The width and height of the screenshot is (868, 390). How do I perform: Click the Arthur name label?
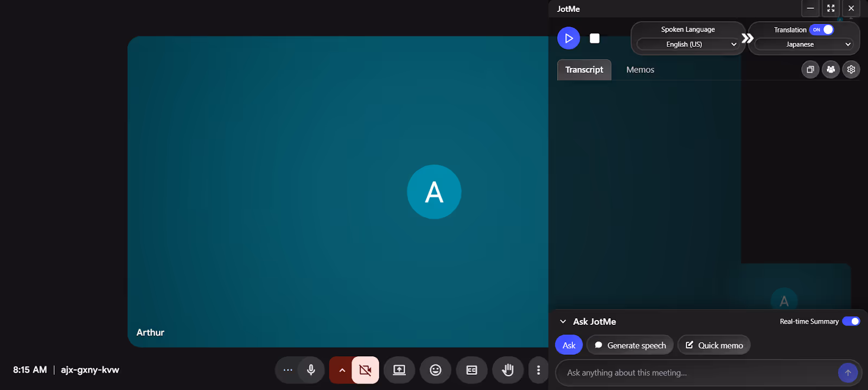click(x=150, y=332)
